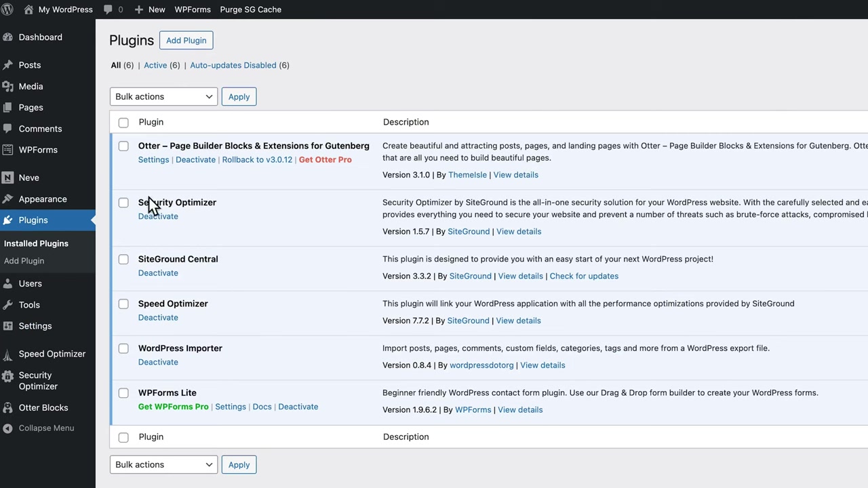Image resolution: width=868 pixels, height=488 pixels.
Task: Click the Plugins plug icon
Action: click(7, 220)
